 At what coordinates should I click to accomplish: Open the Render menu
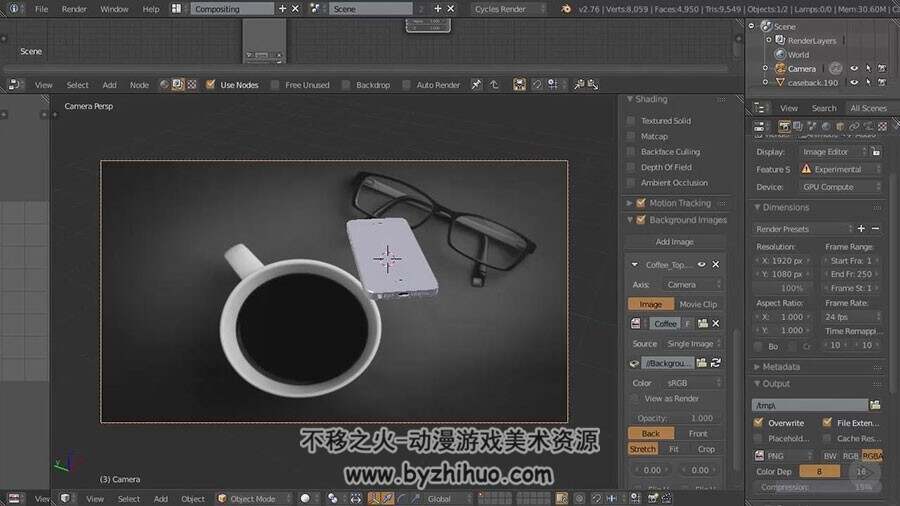74,9
